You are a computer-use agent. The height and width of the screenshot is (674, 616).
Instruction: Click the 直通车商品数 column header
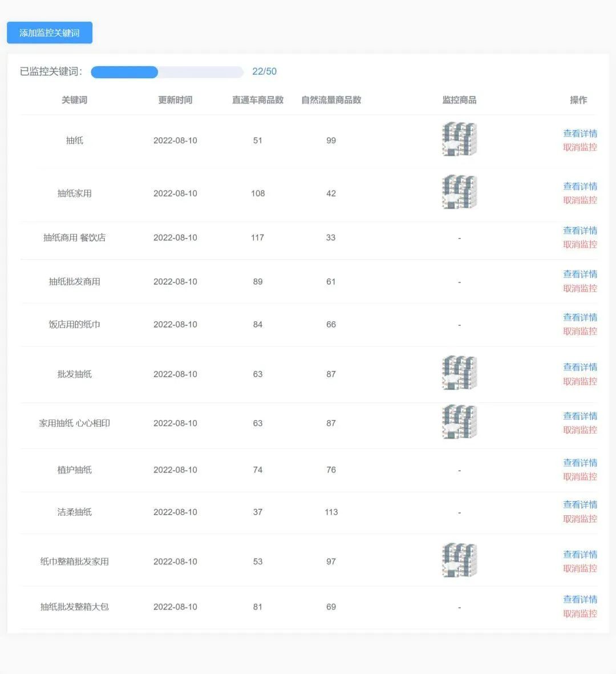pos(257,100)
